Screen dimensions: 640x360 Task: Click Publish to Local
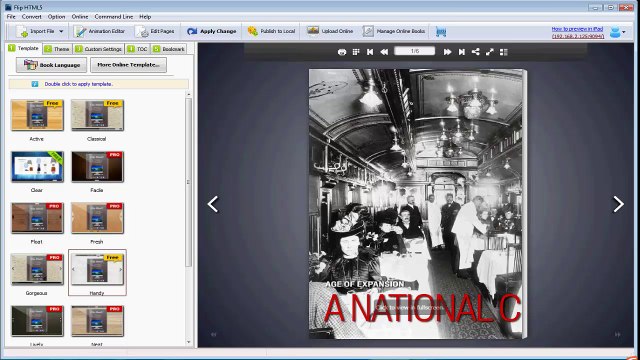click(x=271, y=31)
